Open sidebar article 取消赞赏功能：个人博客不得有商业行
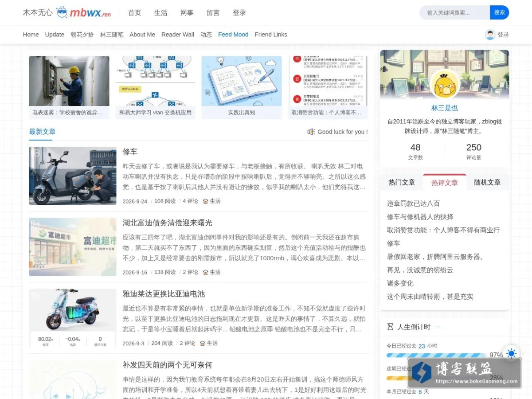This screenshot has width=532, height=399. pos(443,230)
